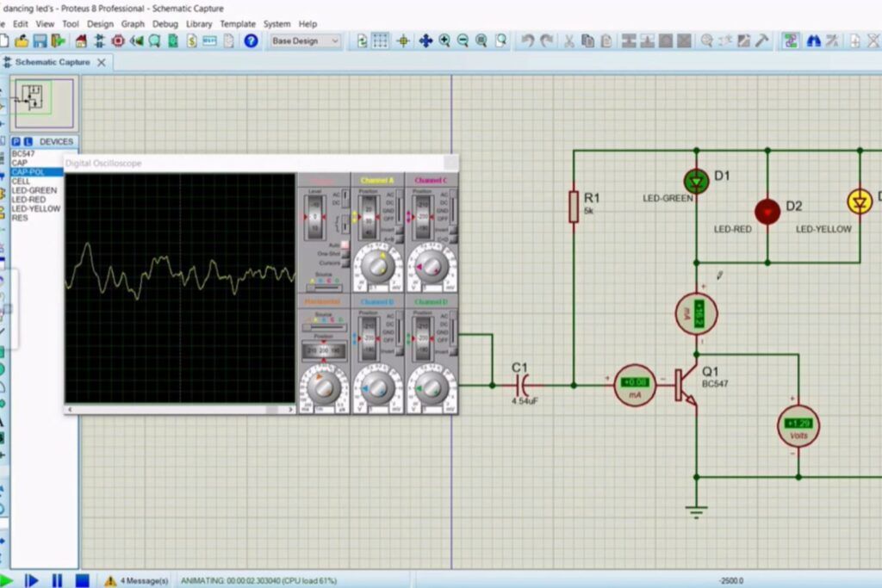
Task: Open the Library menu
Action: pos(199,24)
